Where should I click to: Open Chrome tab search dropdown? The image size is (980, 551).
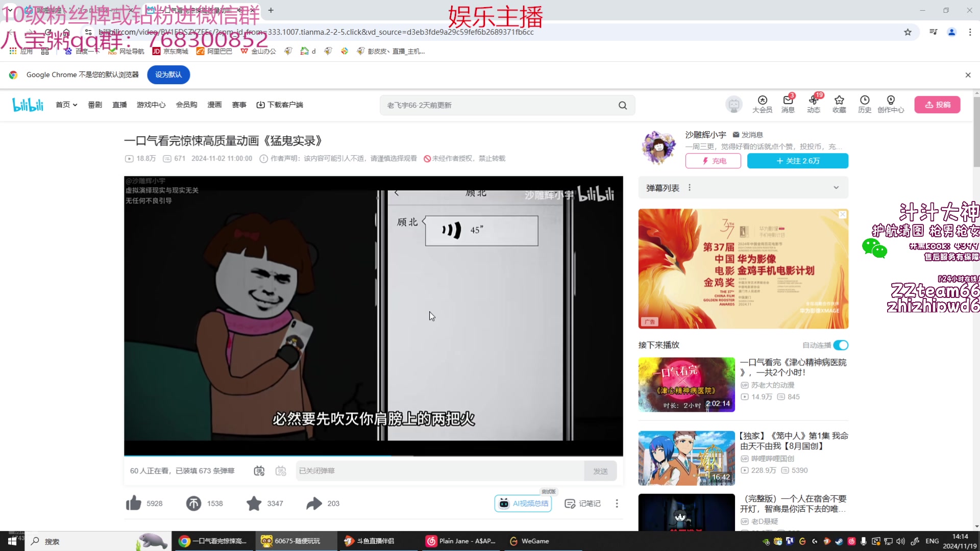[x=10, y=10]
